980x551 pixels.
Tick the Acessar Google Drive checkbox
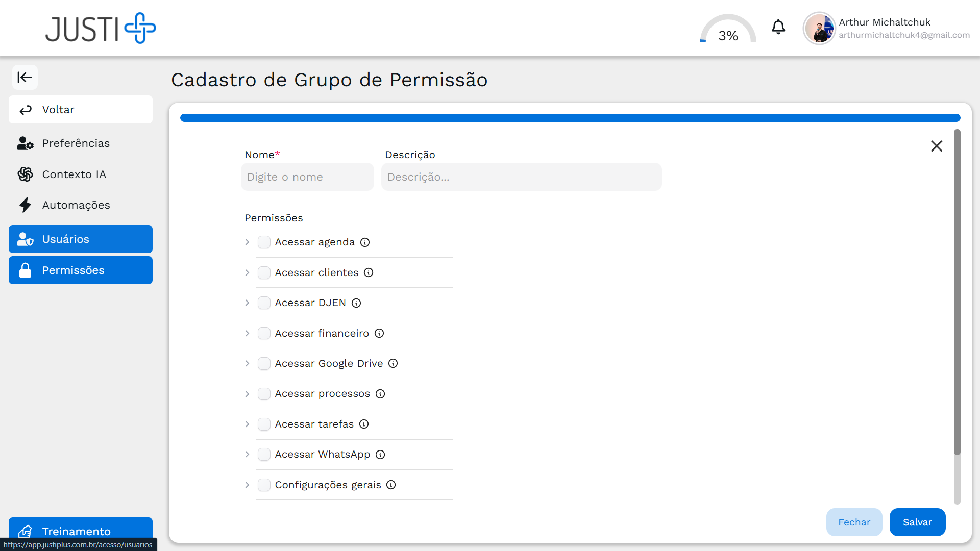point(264,363)
